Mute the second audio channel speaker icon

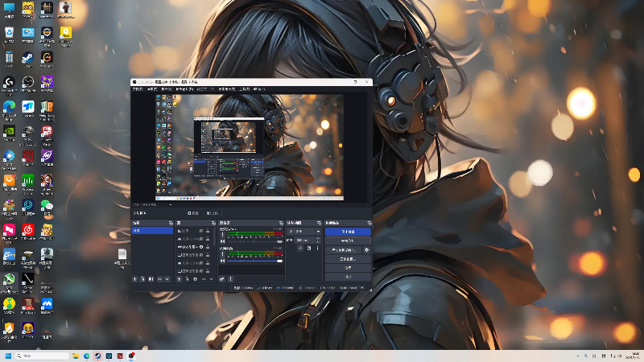click(223, 261)
